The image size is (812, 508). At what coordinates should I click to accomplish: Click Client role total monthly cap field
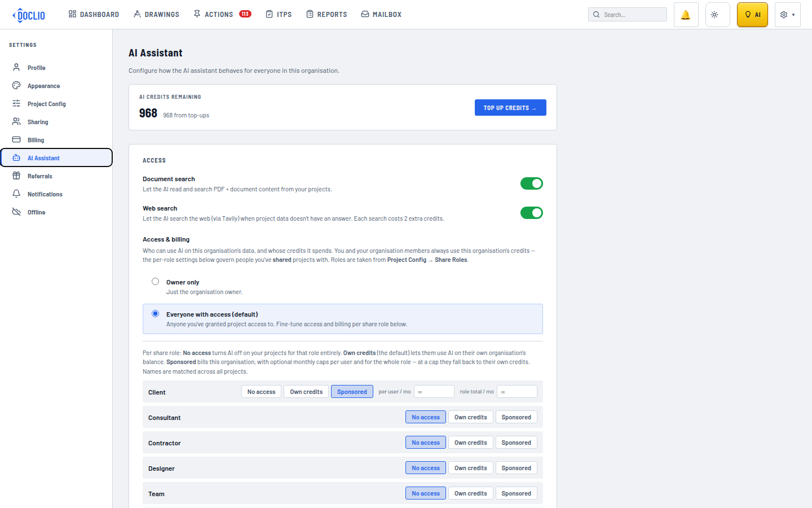(517, 392)
